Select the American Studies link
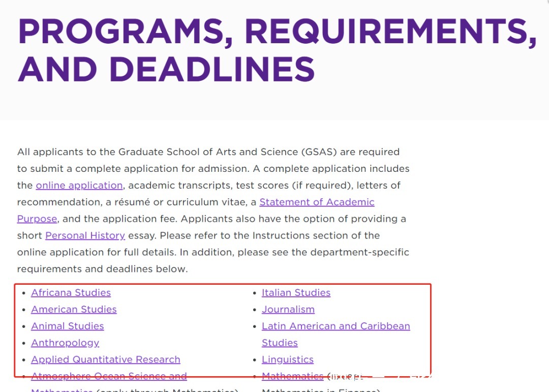 tap(74, 309)
